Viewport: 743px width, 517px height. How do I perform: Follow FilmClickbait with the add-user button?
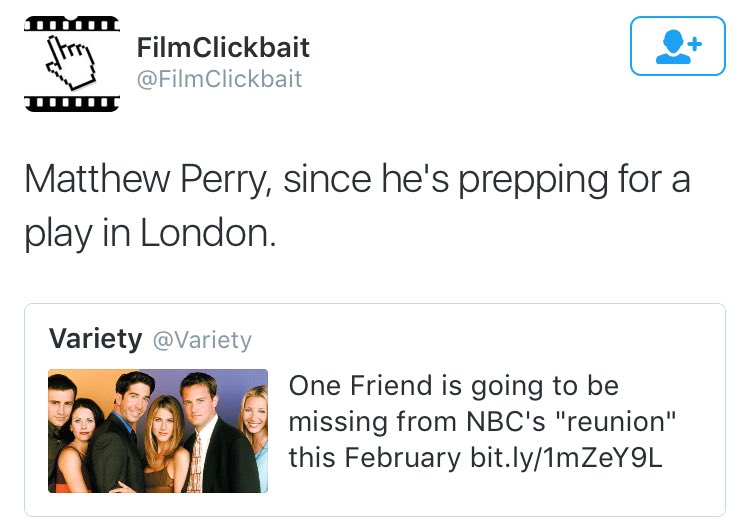click(678, 46)
